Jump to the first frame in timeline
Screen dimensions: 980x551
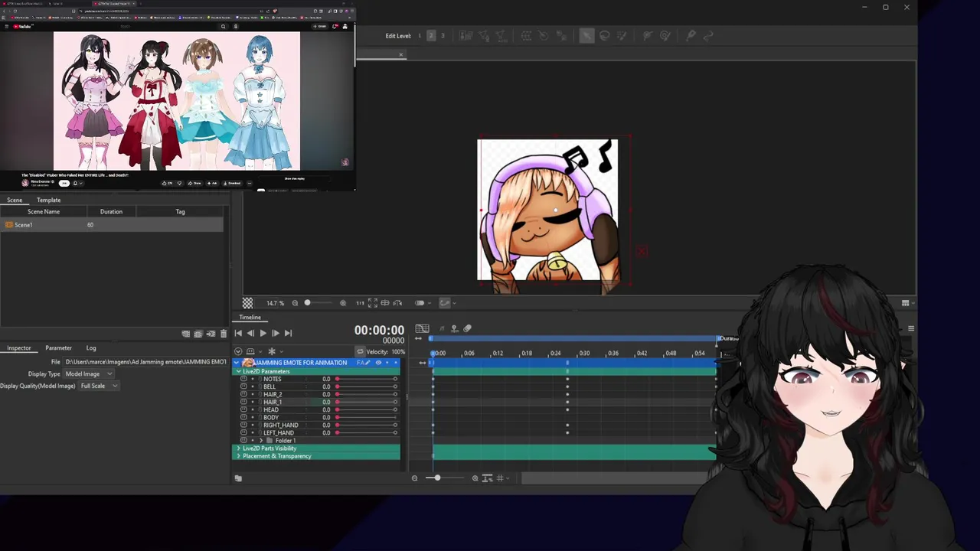point(238,333)
